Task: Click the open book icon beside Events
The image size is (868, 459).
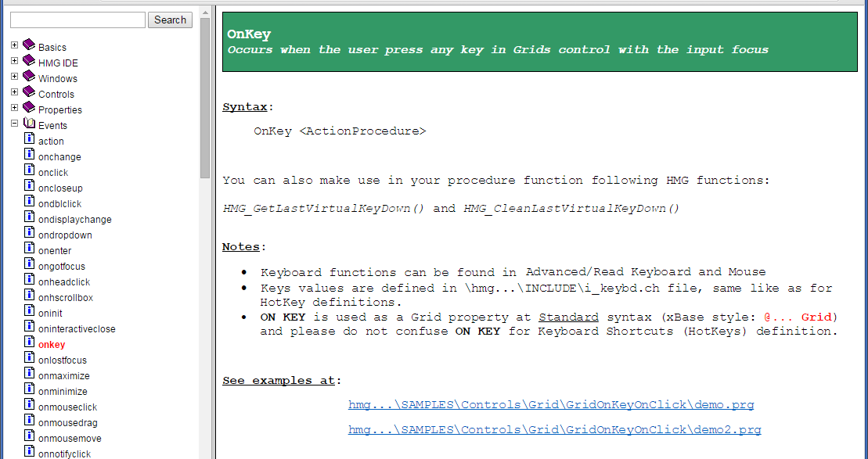Action: 29,124
